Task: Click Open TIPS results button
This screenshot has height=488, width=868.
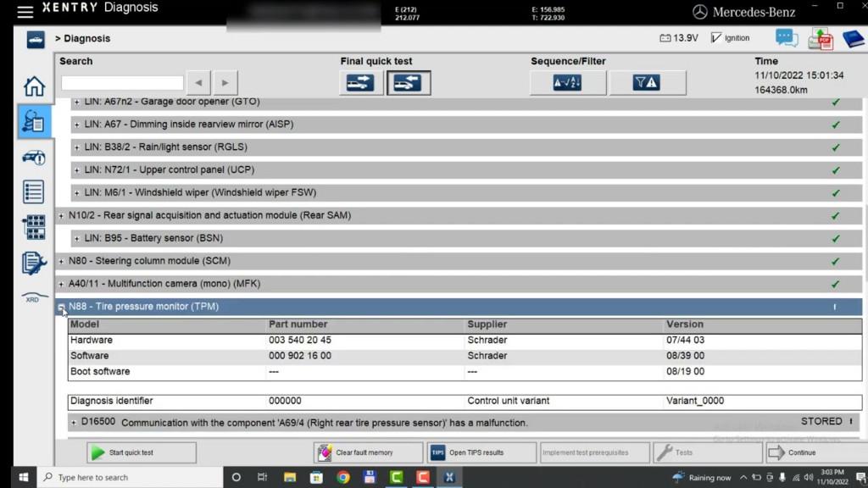Action: (x=481, y=452)
